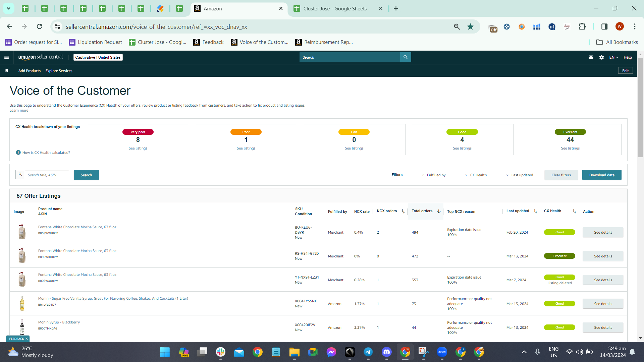Open the Learn more link
The image size is (644, 362).
pyautogui.click(x=19, y=111)
